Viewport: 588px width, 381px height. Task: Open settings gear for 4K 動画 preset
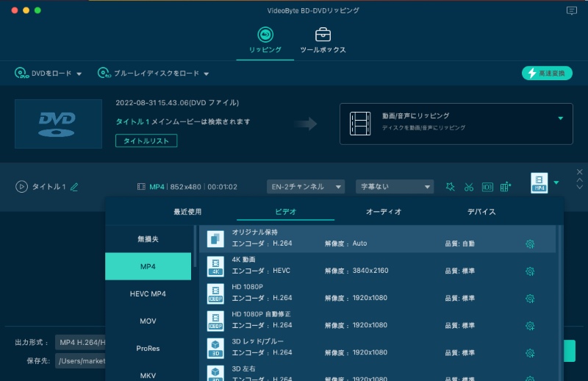[530, 271]
